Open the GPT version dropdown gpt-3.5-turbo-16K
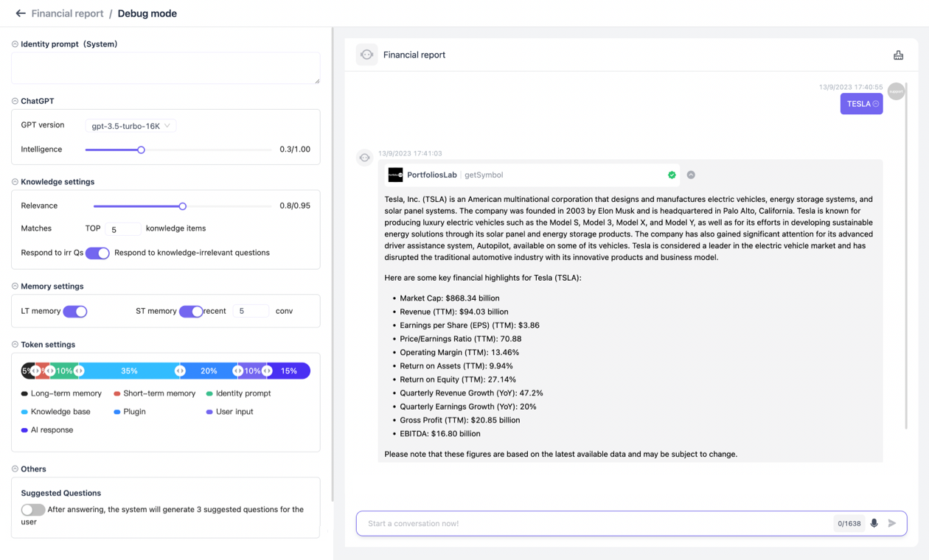The width and height of the screenshot is (929, 560). (x=131, y=126)
